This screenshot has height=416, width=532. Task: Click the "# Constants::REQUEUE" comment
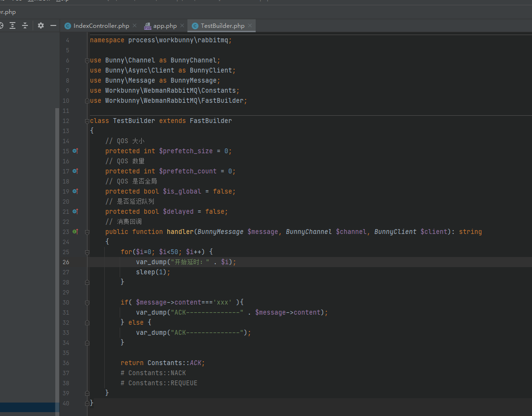(159, 383)
